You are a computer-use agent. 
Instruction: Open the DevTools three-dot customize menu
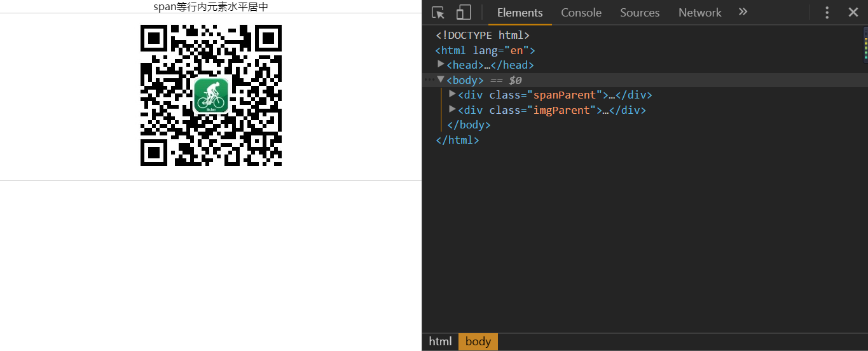coord(827,13)
